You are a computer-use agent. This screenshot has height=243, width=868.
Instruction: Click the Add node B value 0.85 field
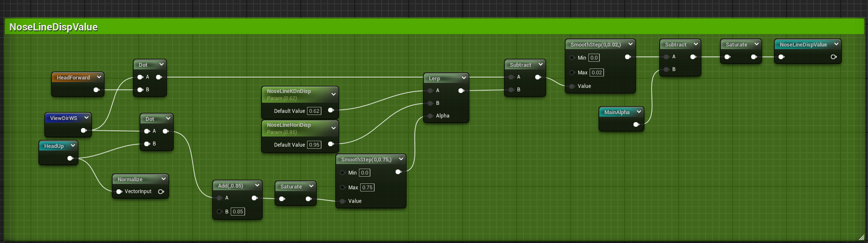pos(238,212)
